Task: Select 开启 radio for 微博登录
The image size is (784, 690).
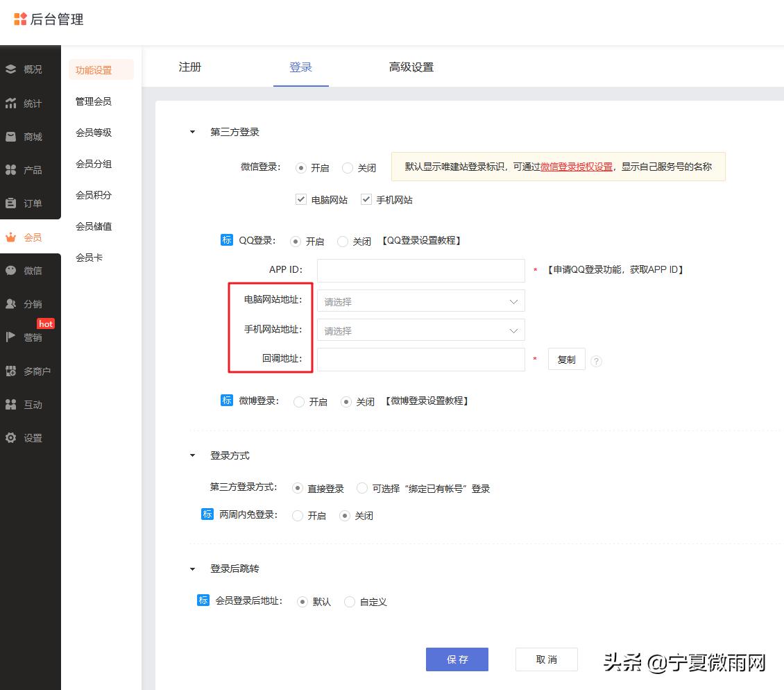Action: point(298,401)
